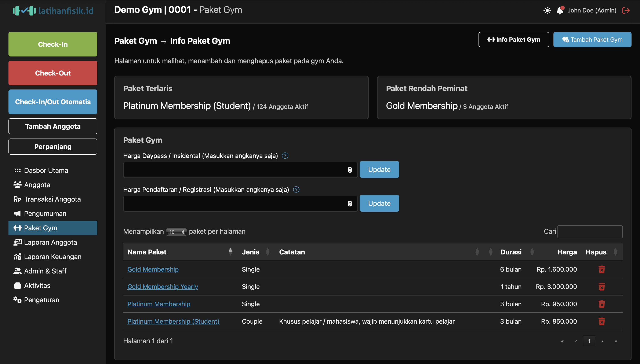Toggle light/dark theme with the sun icon
640x364 pixels.
pyautogui.click(x=547, y=10)
